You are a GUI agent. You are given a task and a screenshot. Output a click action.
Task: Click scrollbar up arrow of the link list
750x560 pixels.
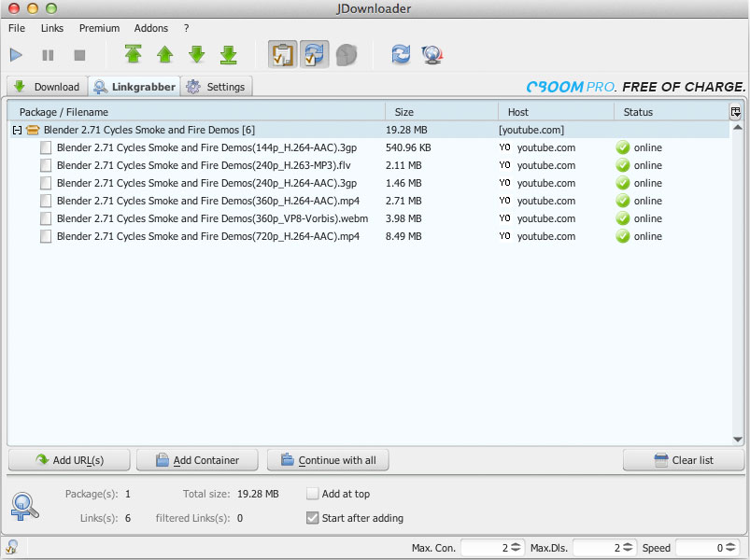coord(738,127)
